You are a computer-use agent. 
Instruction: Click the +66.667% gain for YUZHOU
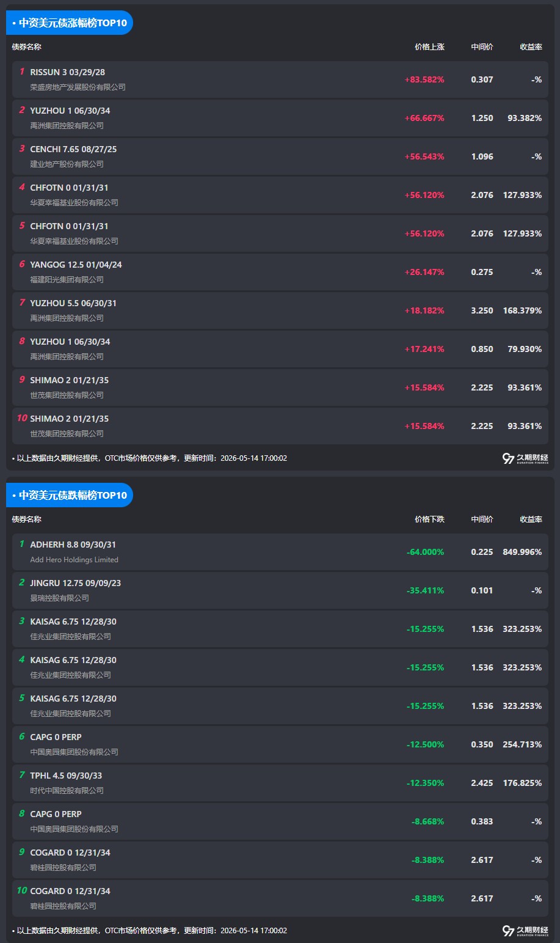[424, 118]
